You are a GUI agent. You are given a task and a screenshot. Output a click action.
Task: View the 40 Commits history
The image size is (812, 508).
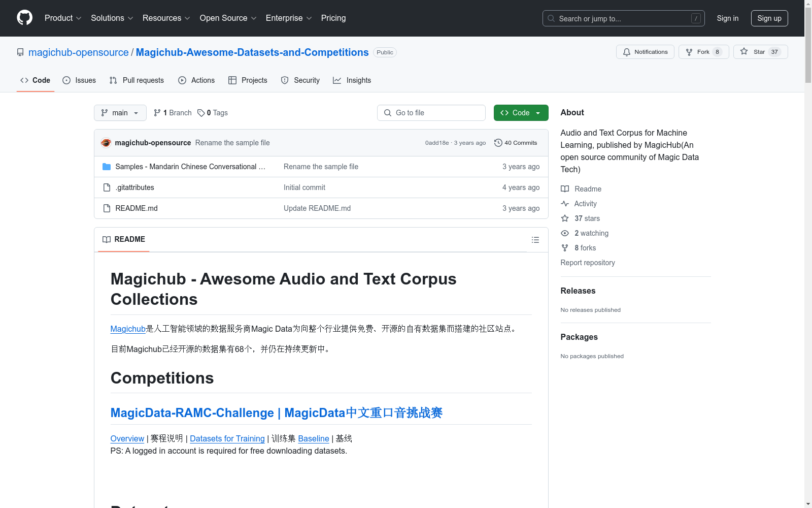(x=516, y=143)
